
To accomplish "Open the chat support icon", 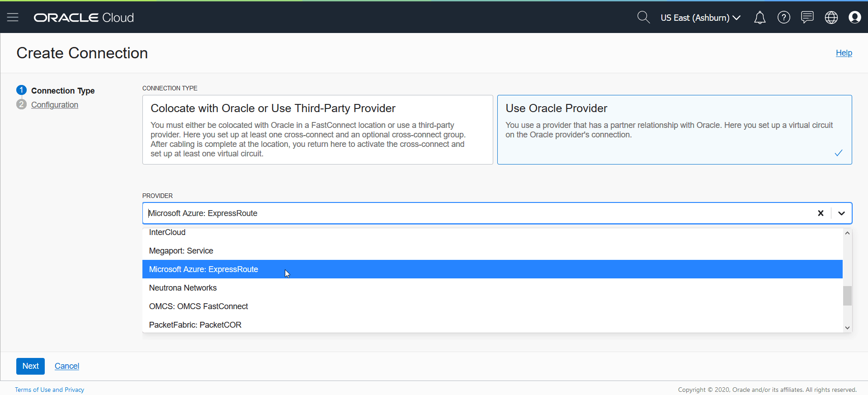I will (x=807, y=18).
